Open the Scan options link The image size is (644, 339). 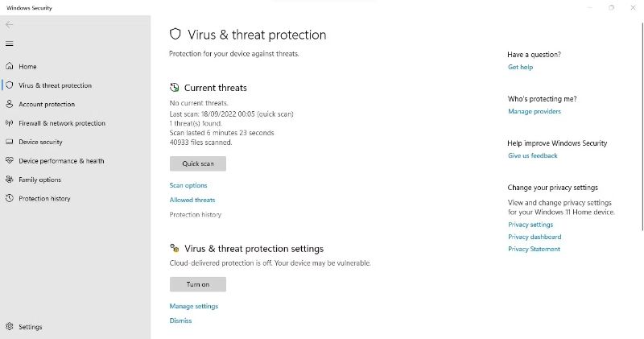188,185
